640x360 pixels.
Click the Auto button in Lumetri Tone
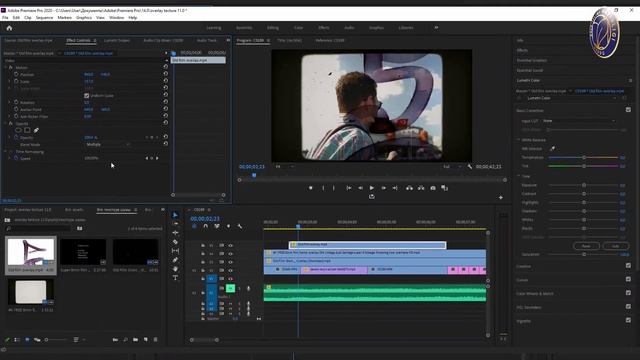[616, 246]
